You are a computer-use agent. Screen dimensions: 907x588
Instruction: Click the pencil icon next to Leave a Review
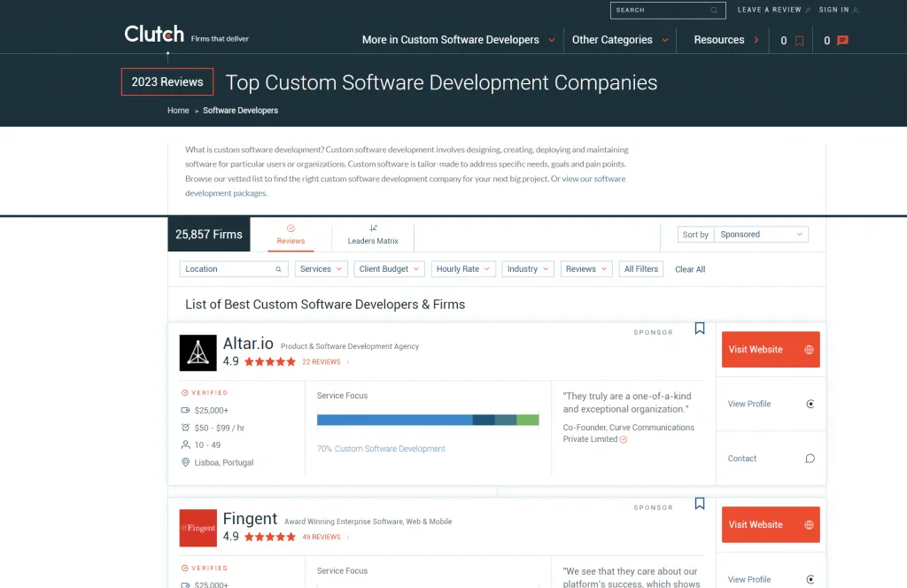tap(808, 10)
